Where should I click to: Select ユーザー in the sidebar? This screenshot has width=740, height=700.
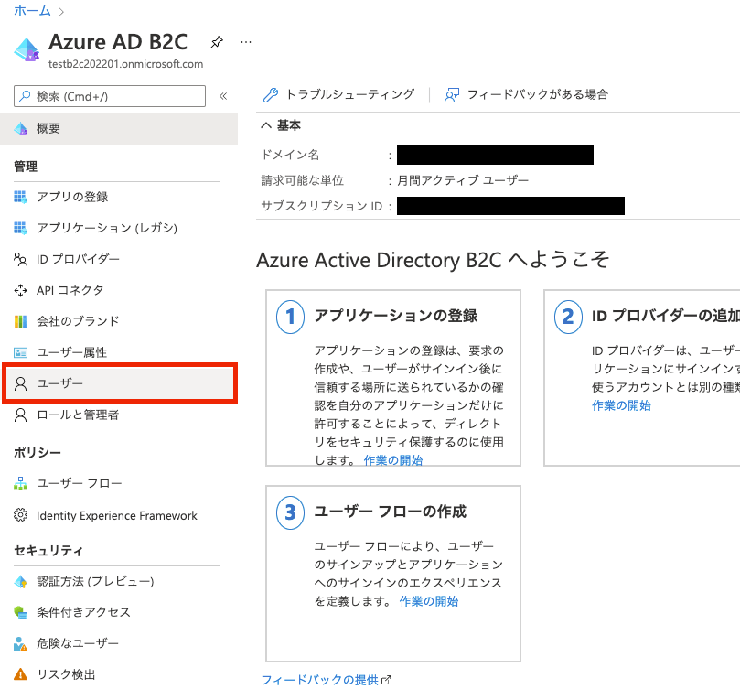[x=120, y=383]
